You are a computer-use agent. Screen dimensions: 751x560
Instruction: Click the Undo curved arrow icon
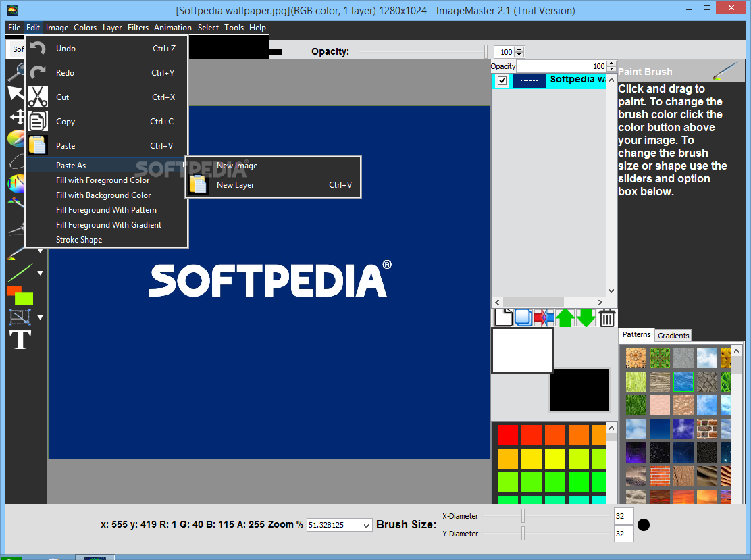click(x=37, y=48)
